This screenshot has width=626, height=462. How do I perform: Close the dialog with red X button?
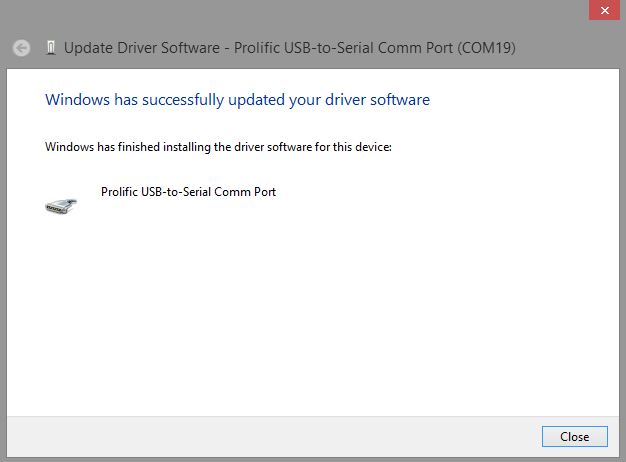tap(604, 10)
